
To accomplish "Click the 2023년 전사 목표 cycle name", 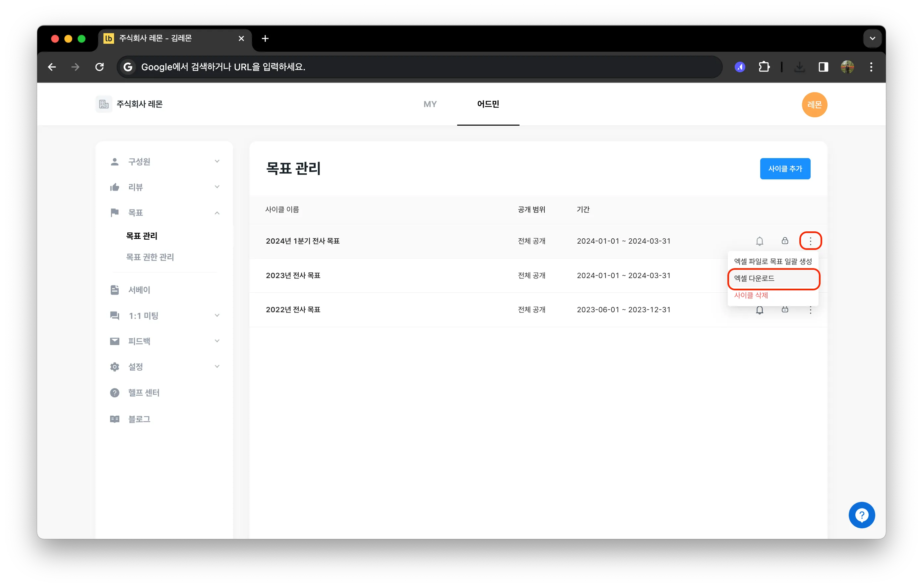I will [x=293, y=275].
